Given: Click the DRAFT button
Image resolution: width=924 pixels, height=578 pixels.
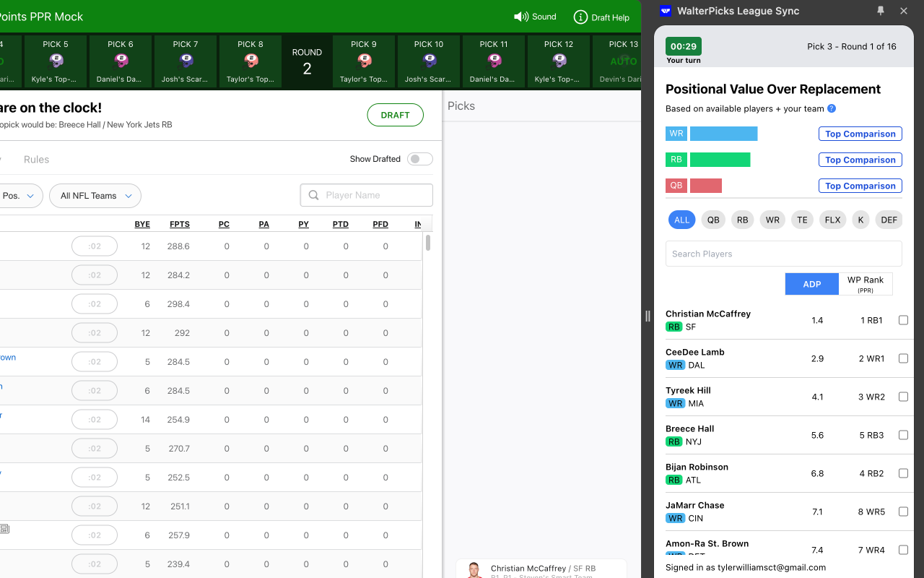Looking at the screenshot, I should coord(395,114).
